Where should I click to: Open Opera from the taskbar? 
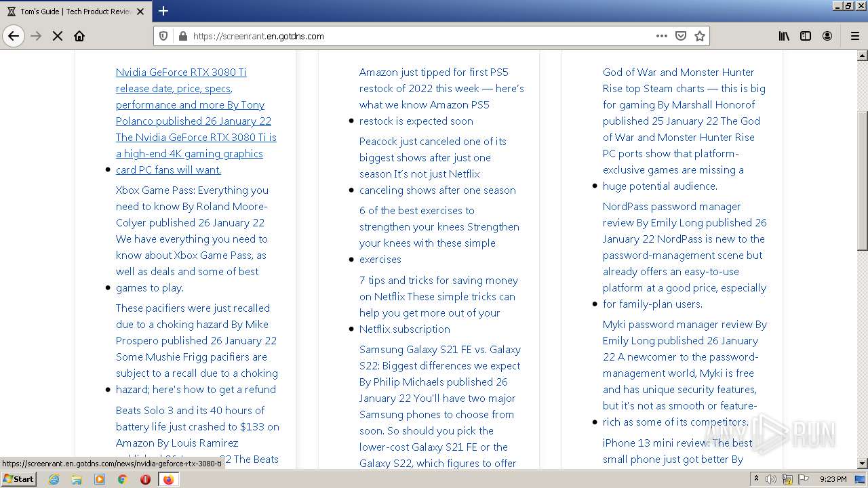pos(145,479)
